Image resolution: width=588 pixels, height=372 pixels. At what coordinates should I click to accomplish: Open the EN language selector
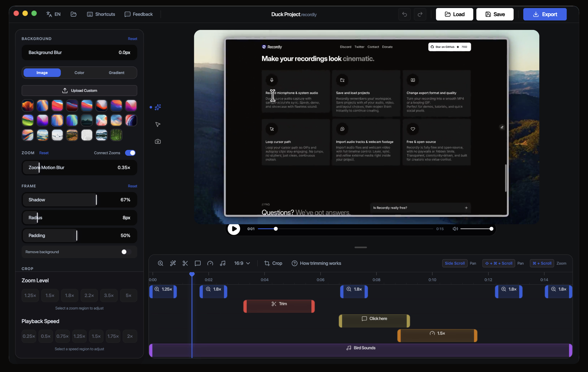[54, 14]
